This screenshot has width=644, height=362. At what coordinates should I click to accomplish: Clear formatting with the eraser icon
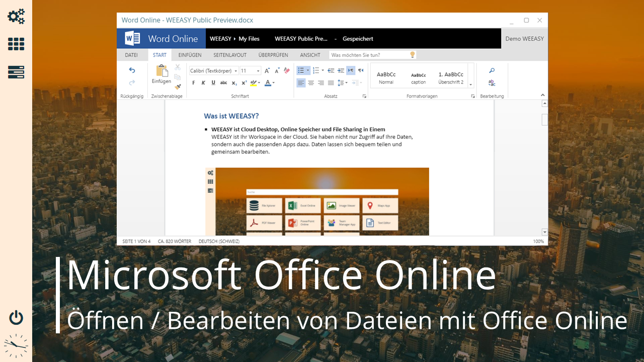[x=287, y=71]
